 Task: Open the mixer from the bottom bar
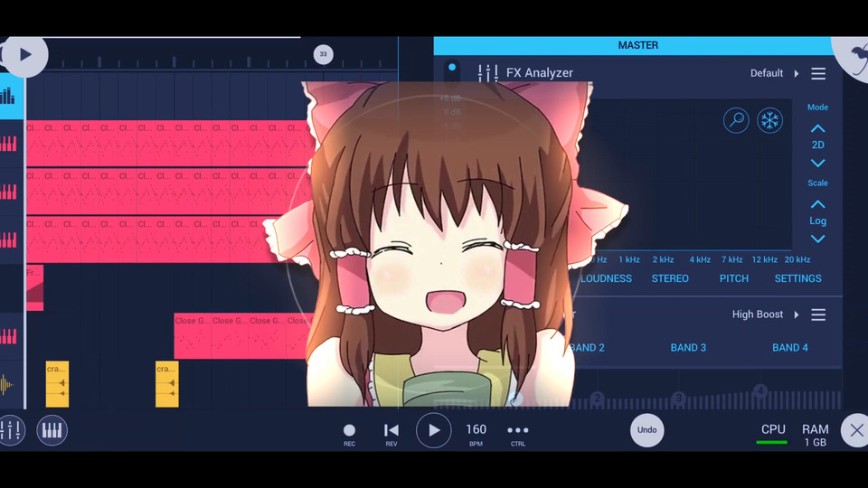coord(12,430)
